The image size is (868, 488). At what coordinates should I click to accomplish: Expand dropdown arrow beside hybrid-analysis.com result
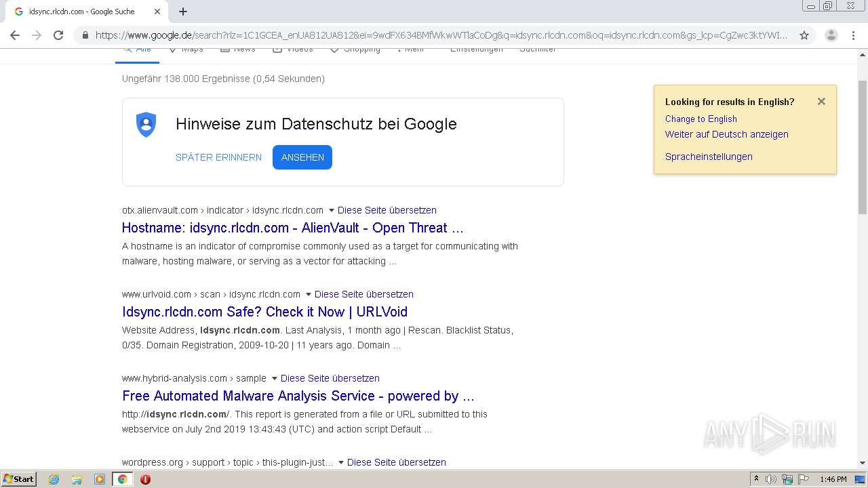click(x=274, y=378)
